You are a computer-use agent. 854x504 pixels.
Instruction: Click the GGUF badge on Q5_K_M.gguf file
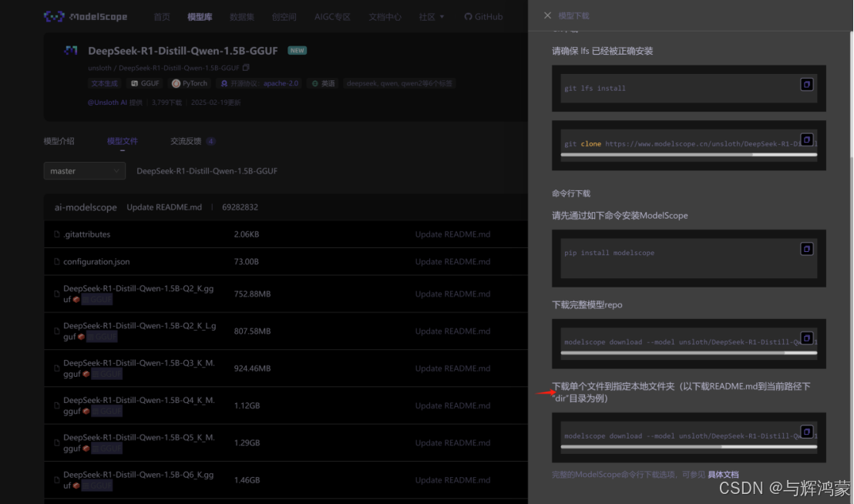click(106, 449)
